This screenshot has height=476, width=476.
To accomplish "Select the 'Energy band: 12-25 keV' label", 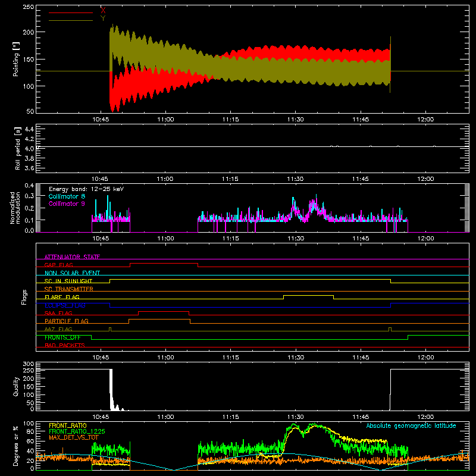I will click(86, 189).
